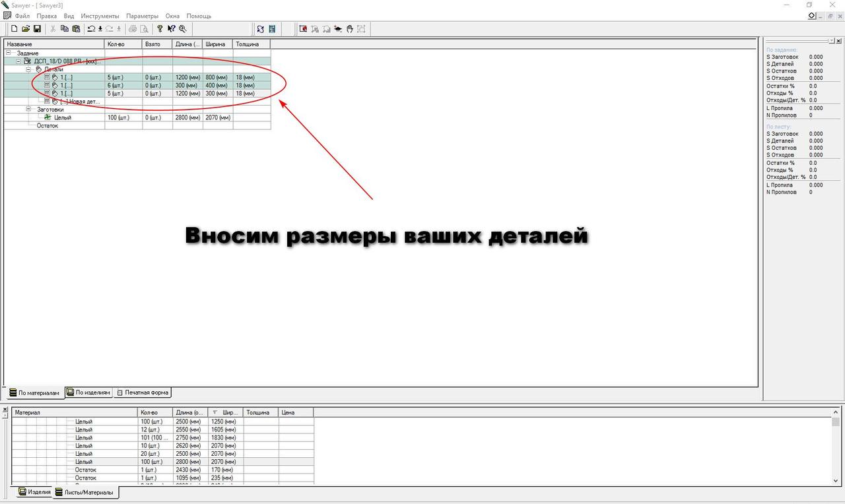Image resolution: width=845 pixels, height=504 pixels.
Task: Open help with question mark icon
Action: [160, 29]
